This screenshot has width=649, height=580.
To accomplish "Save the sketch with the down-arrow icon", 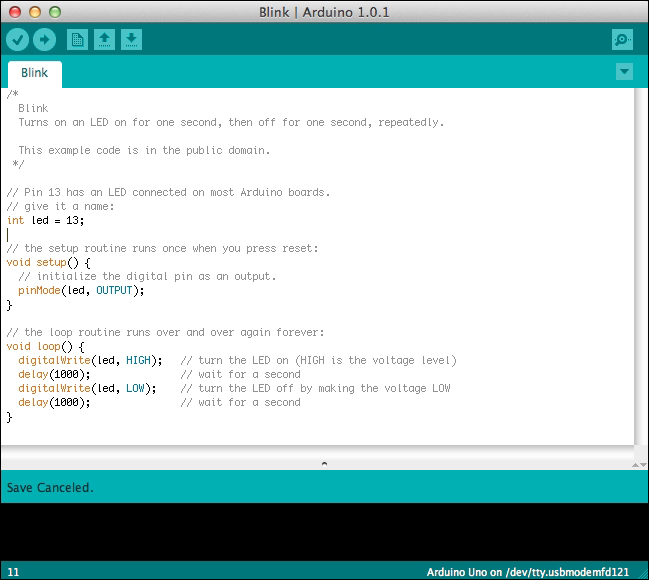I will [131, 40].
